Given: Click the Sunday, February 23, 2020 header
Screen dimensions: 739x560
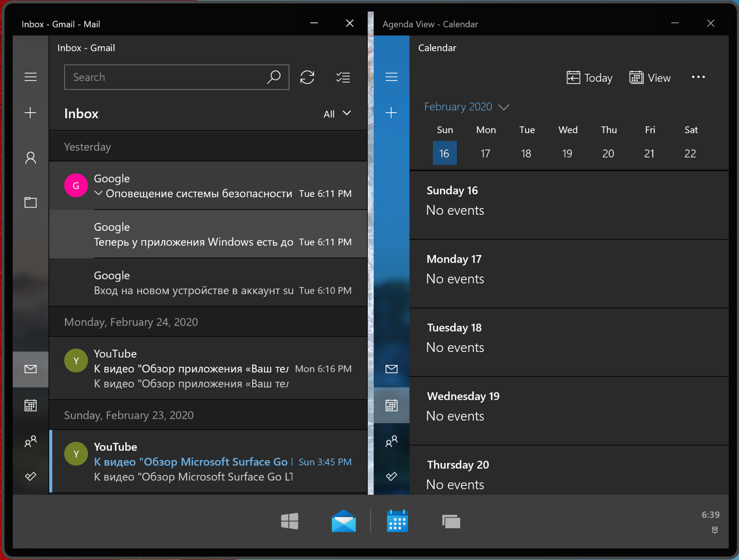Looking at the screenshot, I should tap(208, 415).
